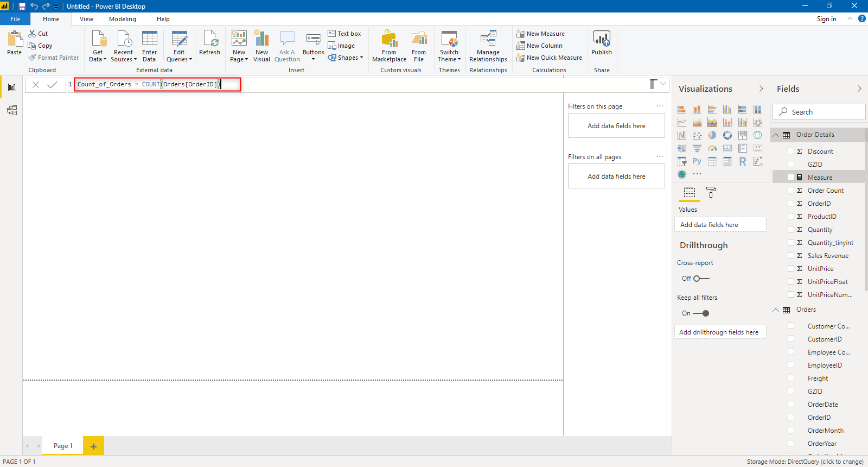868x467 pixels.
Task: Pick the gauge visualization
Action: point(712,148)
